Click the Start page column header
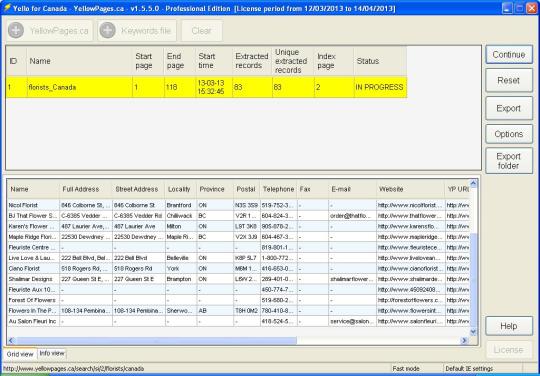 [x=148, y=61]
